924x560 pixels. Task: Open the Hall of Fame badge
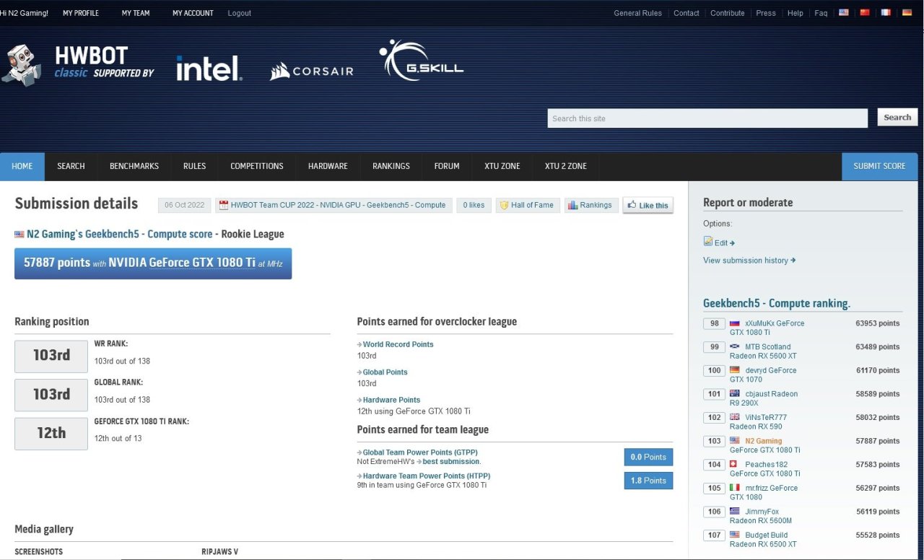pos(526,206)
